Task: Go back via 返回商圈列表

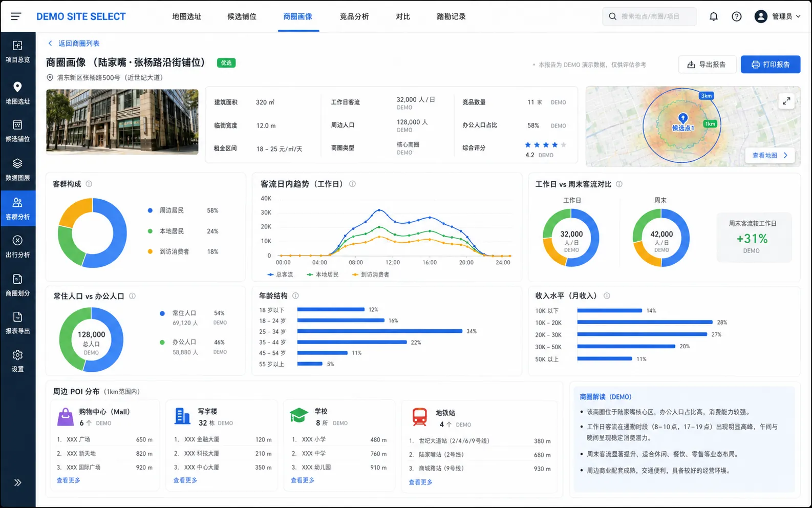Action: tap(73, 44)
